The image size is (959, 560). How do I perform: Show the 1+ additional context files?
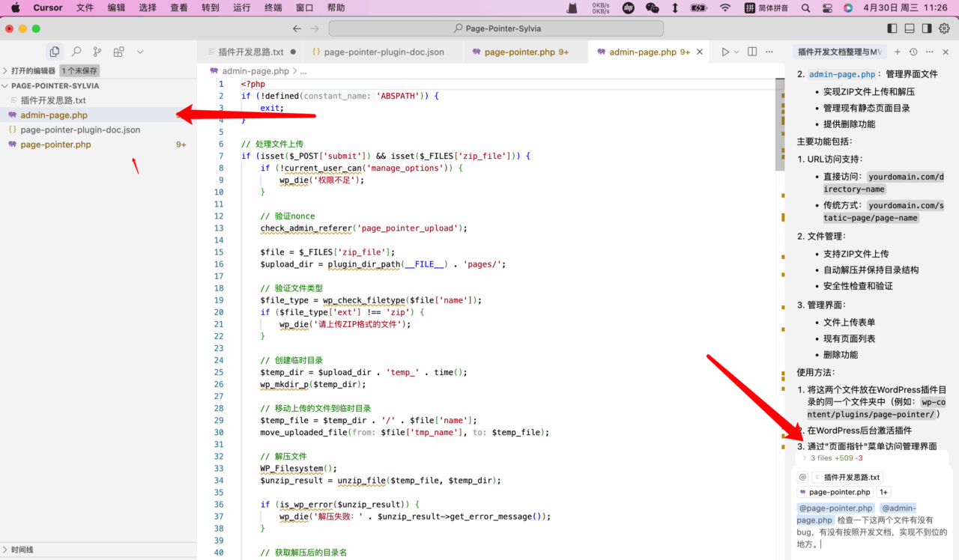[x=883, y=492]
